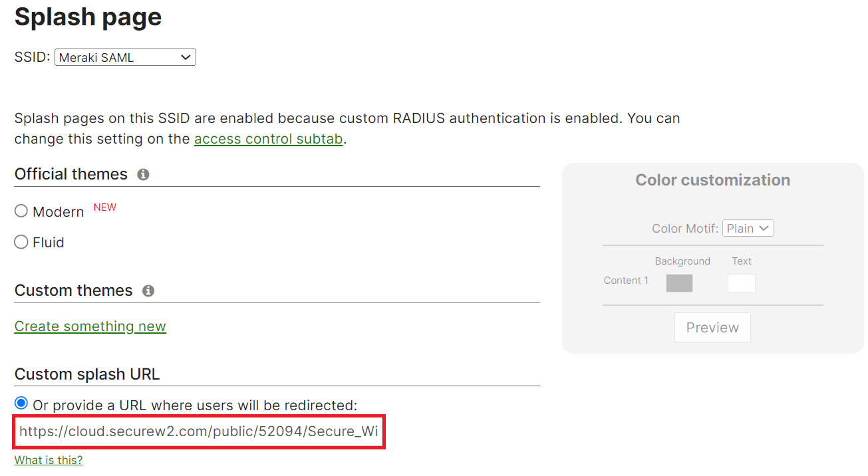Pick the Content 1 Background color swatch
868x476 pixels.
click(679, 283)
